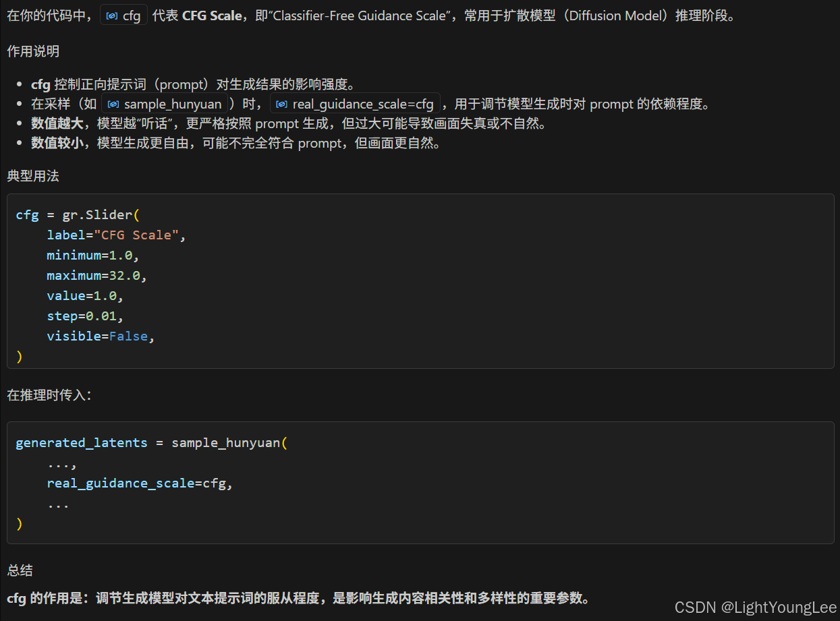Click the code line "real_guidance_scale=cfg,"
The width and height of the screenshot is (840, 621).
tap(140, 483)
